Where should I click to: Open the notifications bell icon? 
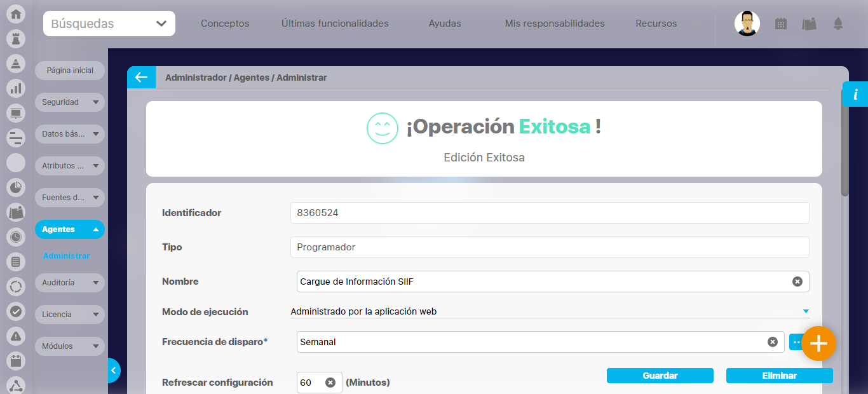click(838, 24)
